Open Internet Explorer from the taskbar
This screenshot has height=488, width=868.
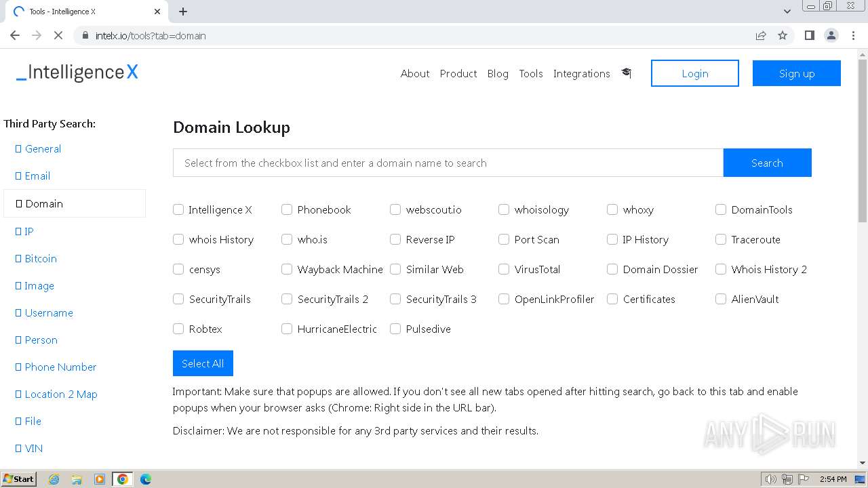tap(54, 479)
